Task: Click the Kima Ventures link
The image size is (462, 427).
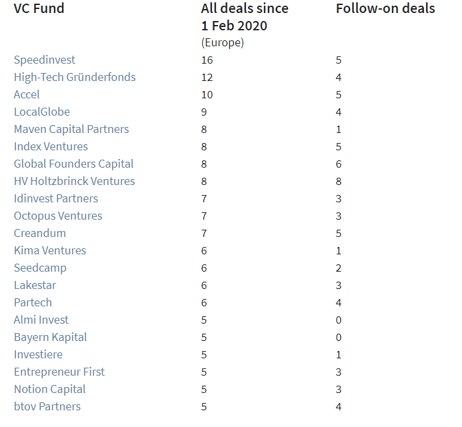Action: (x=50, y=251)
